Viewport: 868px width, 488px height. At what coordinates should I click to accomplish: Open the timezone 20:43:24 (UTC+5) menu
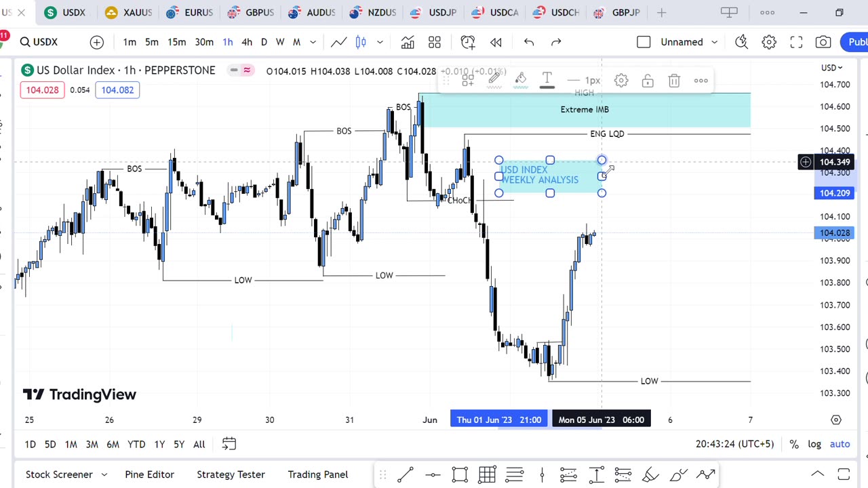coord(734,444)
